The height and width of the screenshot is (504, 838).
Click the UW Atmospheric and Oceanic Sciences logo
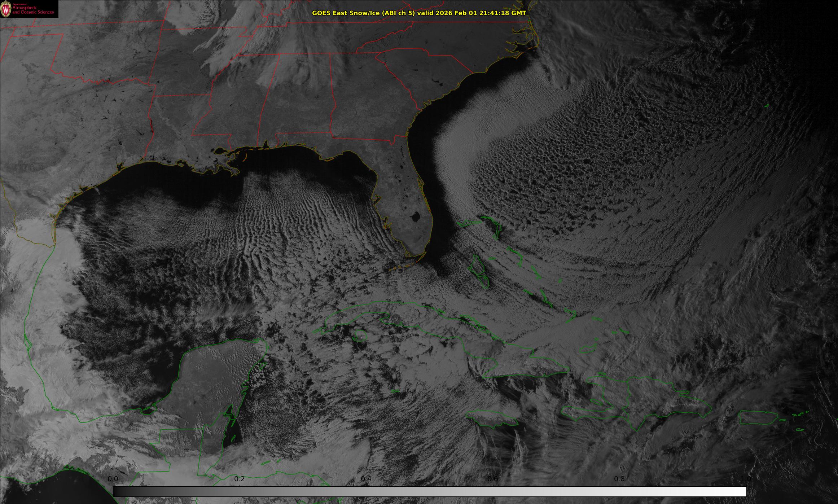pyautogui.click(x=29, y=9)
